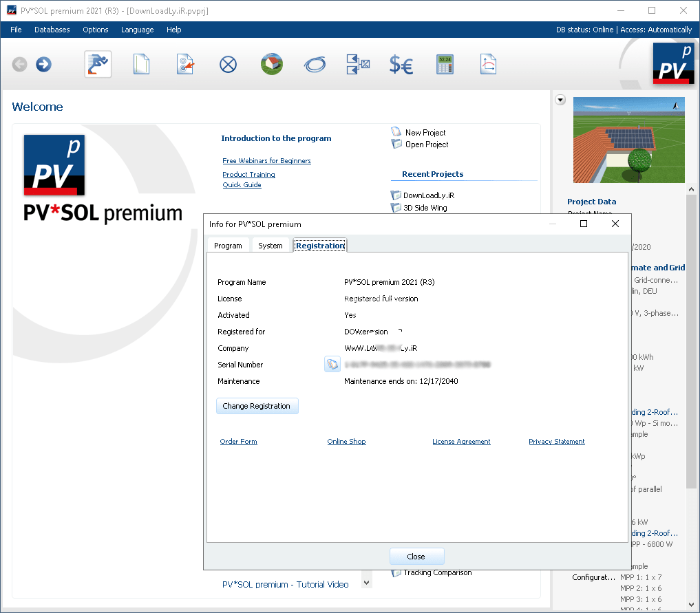This screenshot has height=613, width=700.
Task: Open the License Agreement link
Action: point(461,441)
